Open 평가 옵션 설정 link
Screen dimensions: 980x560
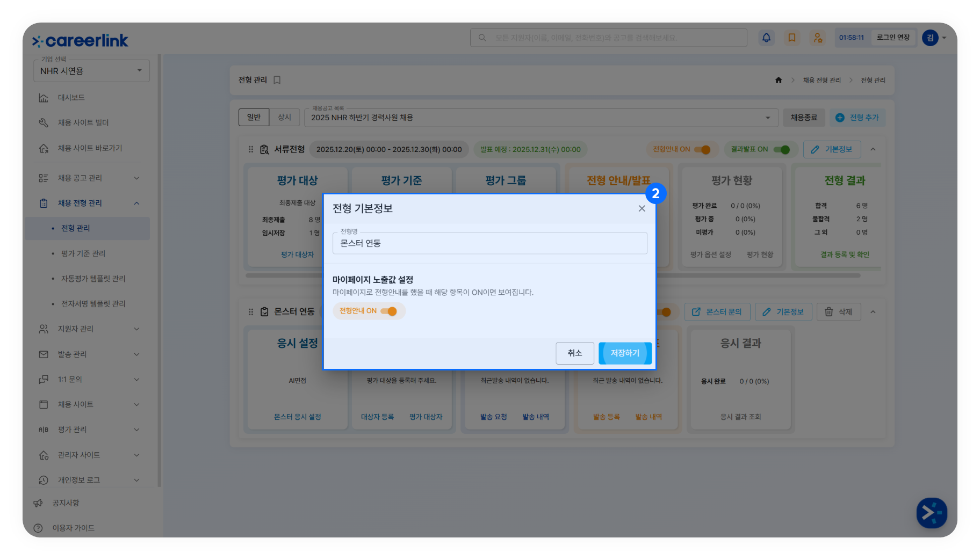pyautogui.click(x=711, y=254)
